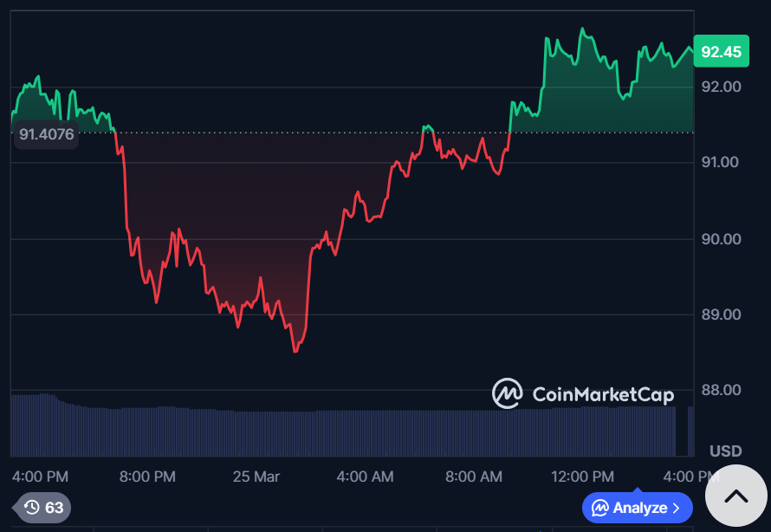Click the number 63 on the history badge
This screenshot has width=771, height=532.
(x=54, y=508)
